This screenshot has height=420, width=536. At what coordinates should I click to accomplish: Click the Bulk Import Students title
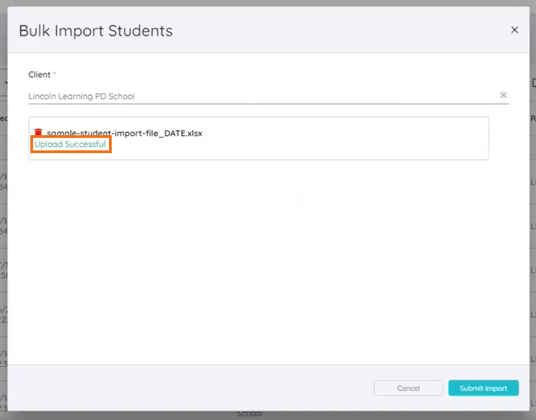click(x=96, y=31)
